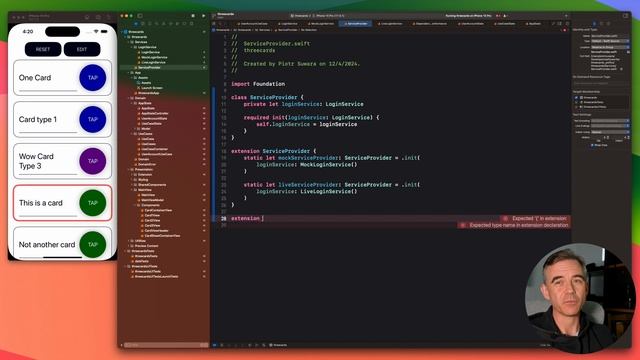Open the LoginService editor tab
Viewport: 640px width, 360px height.
288,24
